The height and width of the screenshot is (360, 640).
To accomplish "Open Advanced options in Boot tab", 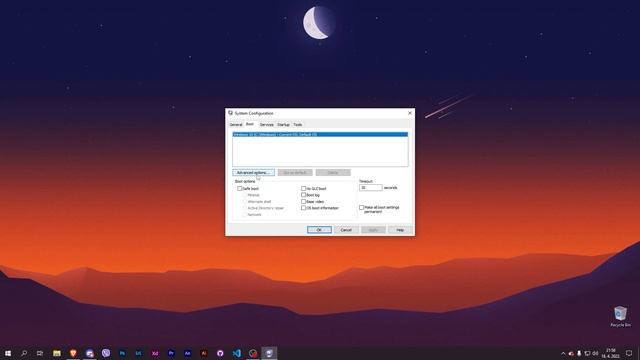I will tap(253, 173).
